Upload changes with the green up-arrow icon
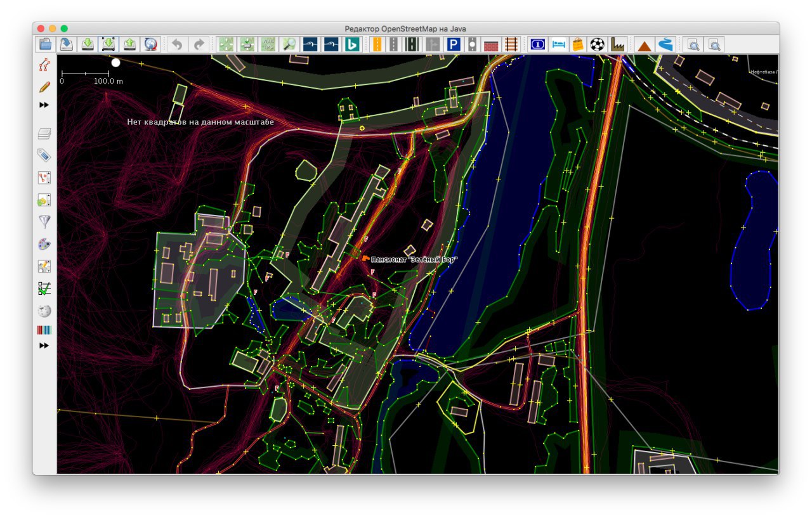Image resolution: width=812 pixels, height=518 pixels. 129,44
